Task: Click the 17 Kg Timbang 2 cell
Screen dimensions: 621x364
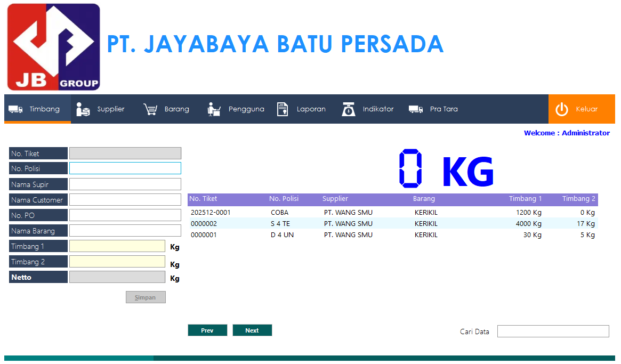Action: [x=586, y=224]
